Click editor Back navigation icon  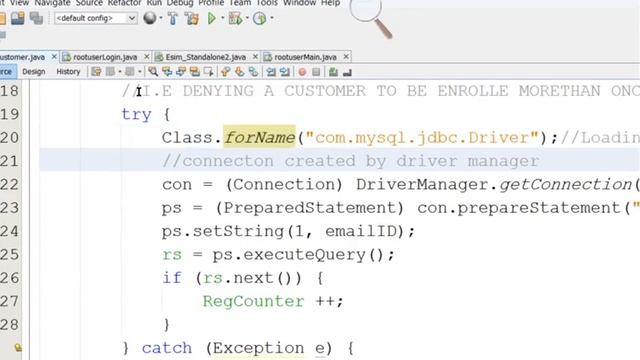pyautogui.click(x=110, y=72)
